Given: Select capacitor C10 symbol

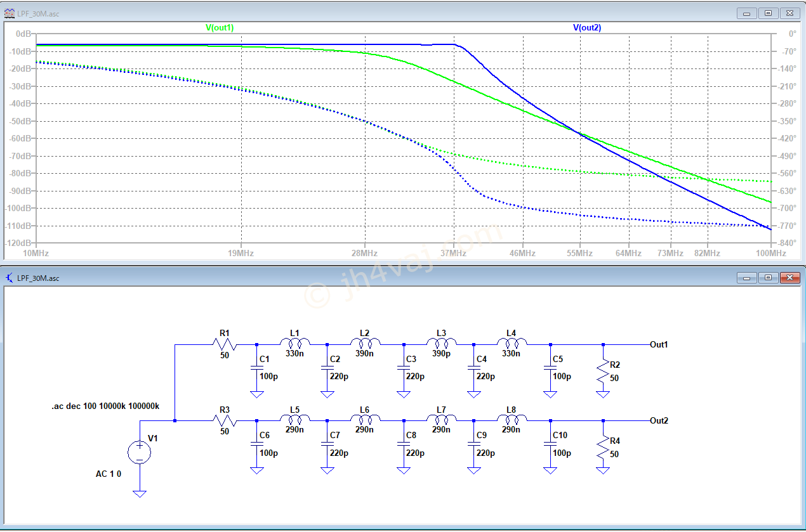Looking at the screenshot, I should click(550, 444).
